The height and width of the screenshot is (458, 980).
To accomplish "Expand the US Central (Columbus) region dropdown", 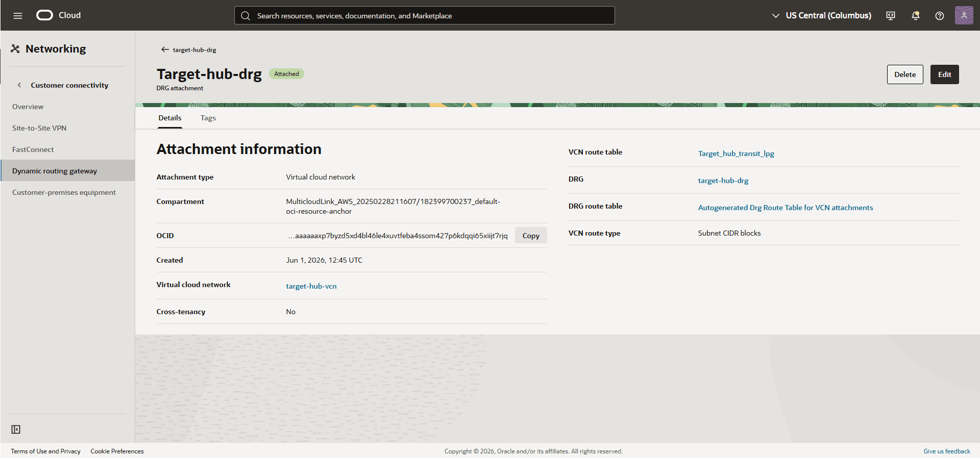I will click(821, 16).
